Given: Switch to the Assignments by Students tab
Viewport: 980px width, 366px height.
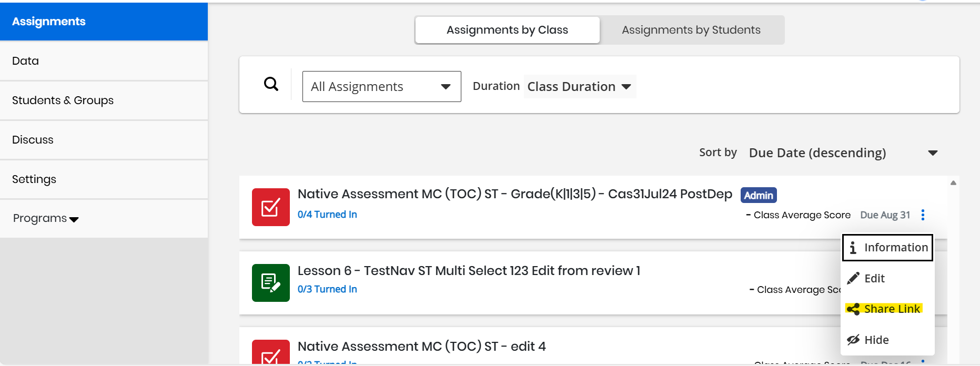Looking at the screenshot, I should click(691, 30).
